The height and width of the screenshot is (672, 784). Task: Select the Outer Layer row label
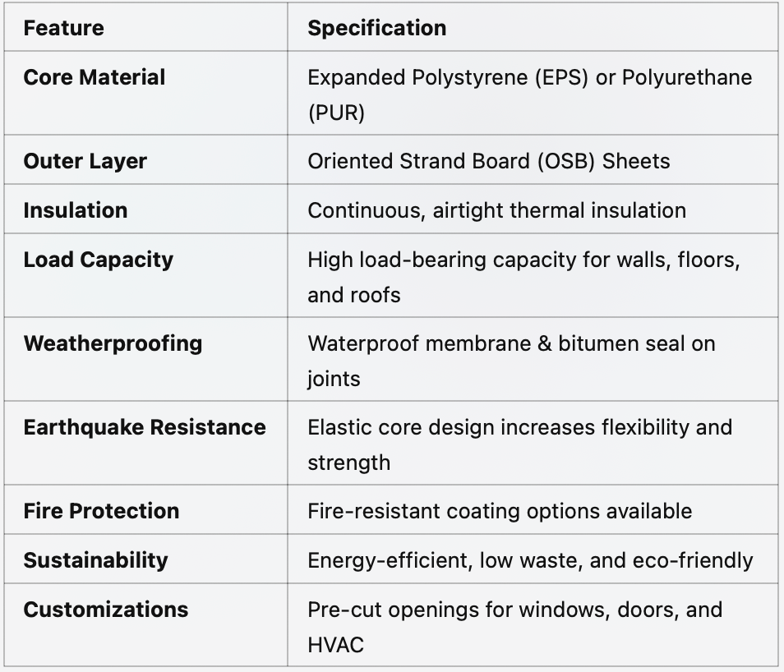pos(85,161)
